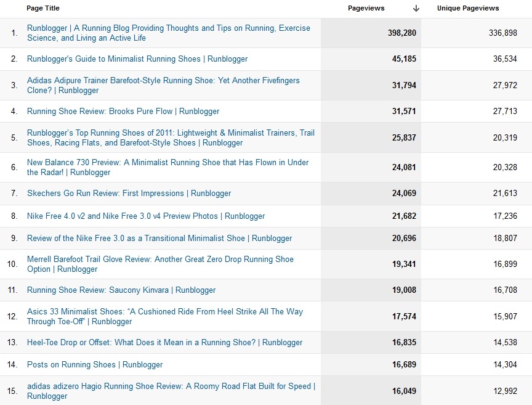532x405 pixels.
Task: Select the unique pageviews value 16,899
Action: click(505, 264)
